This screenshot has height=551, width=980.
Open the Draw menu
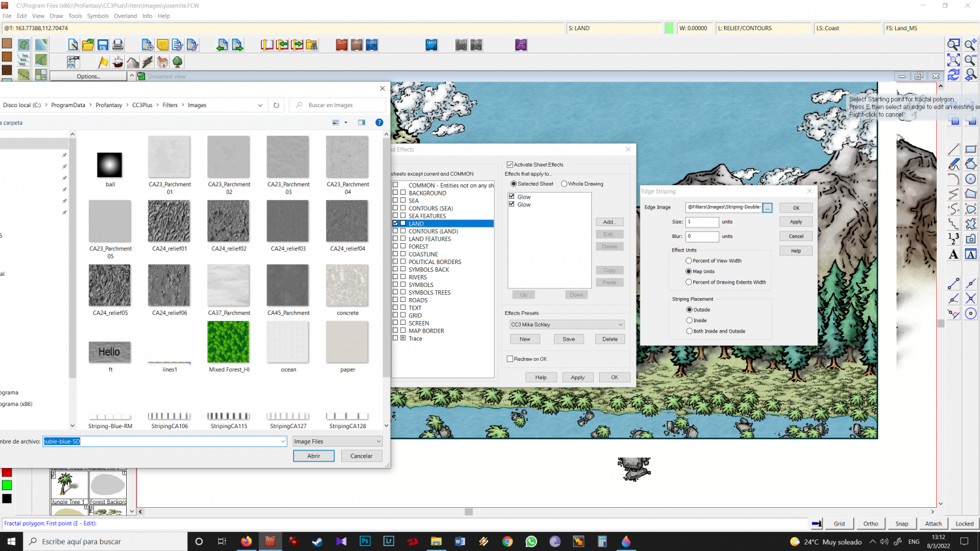(57, 16)
